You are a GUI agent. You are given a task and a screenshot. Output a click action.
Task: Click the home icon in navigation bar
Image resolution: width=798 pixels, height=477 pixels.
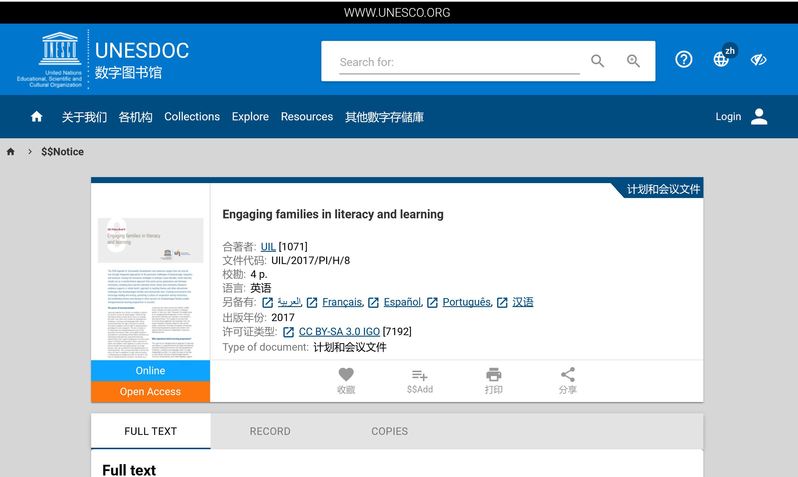point(37,117)
